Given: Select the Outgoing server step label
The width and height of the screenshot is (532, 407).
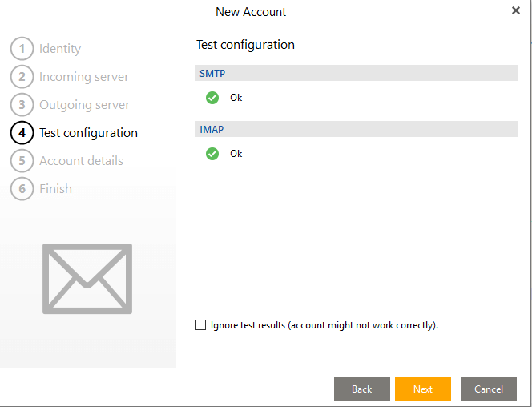Looking at the screenshot, I should tap(84, 105).
